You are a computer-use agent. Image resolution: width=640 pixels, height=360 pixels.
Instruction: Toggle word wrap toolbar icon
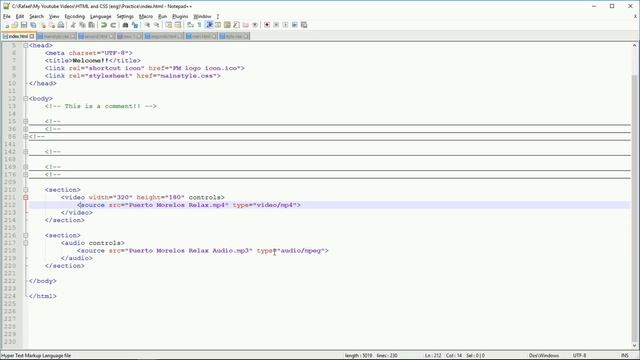coord(190,25)
